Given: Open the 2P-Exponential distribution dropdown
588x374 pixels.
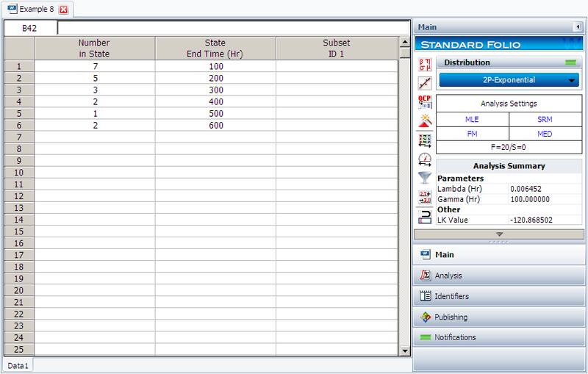Looking at the screenshot, I should tap(509, 80).
